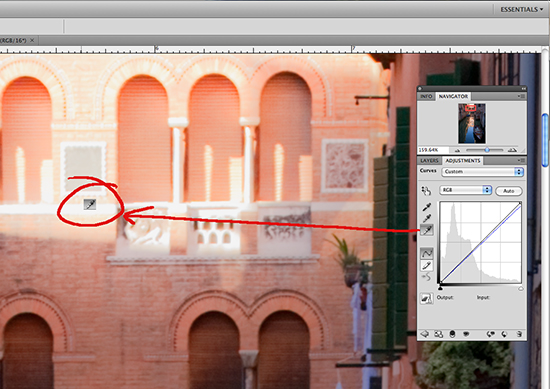Click the smooth curve values icon
This screenshot has width=550, height=389.
coord(426,277)
